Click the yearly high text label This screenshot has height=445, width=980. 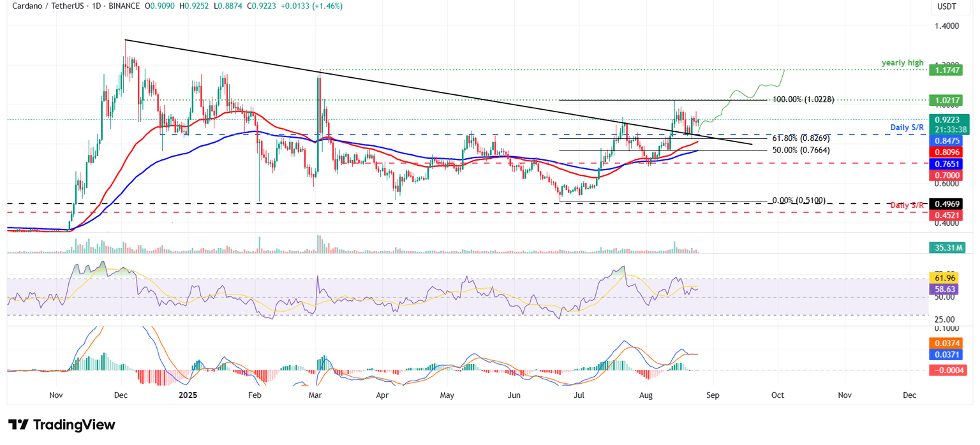(902, 62)
